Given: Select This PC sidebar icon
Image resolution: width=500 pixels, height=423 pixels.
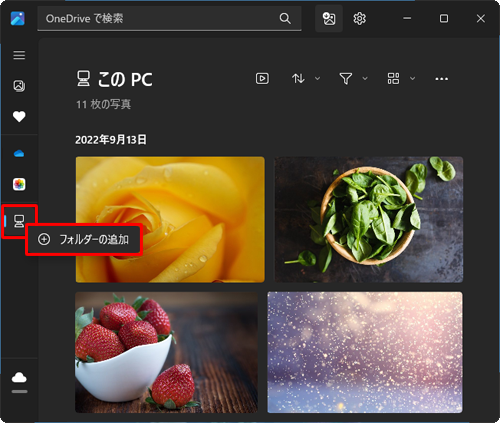Looking at the screenshot, I should pos(19,221).
